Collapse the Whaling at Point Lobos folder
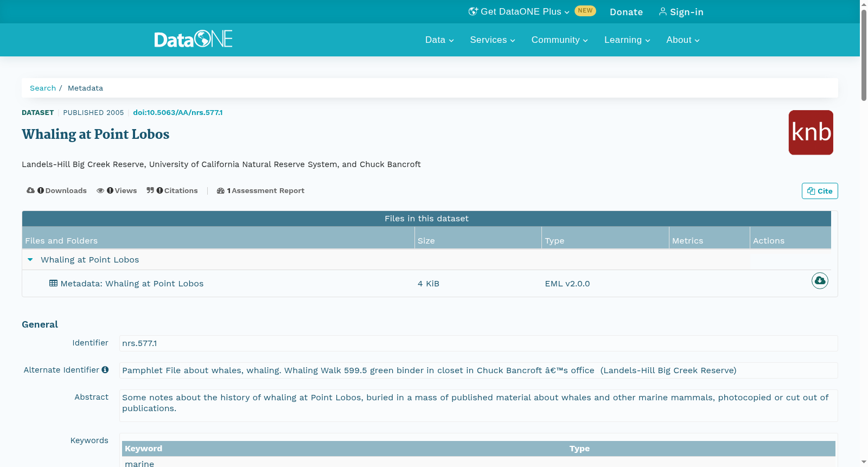The width and height of the screenshot is (868, 467). point(30,260)
